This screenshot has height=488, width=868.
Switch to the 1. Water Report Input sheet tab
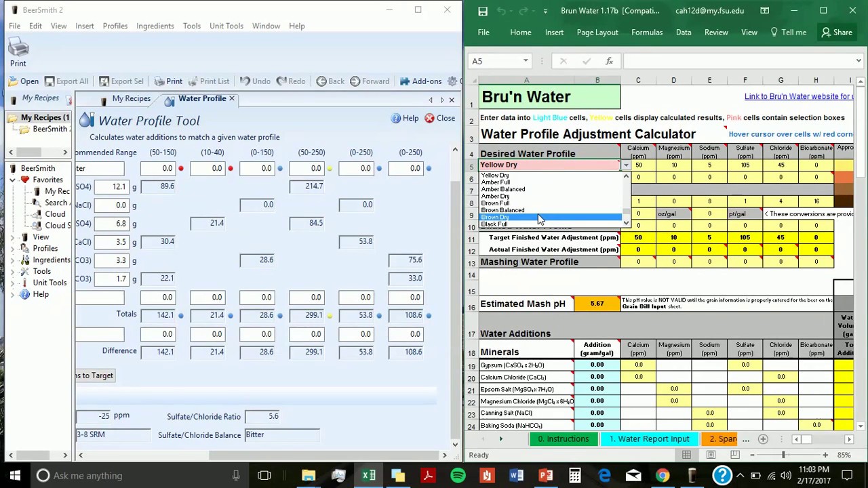point(650,439)
